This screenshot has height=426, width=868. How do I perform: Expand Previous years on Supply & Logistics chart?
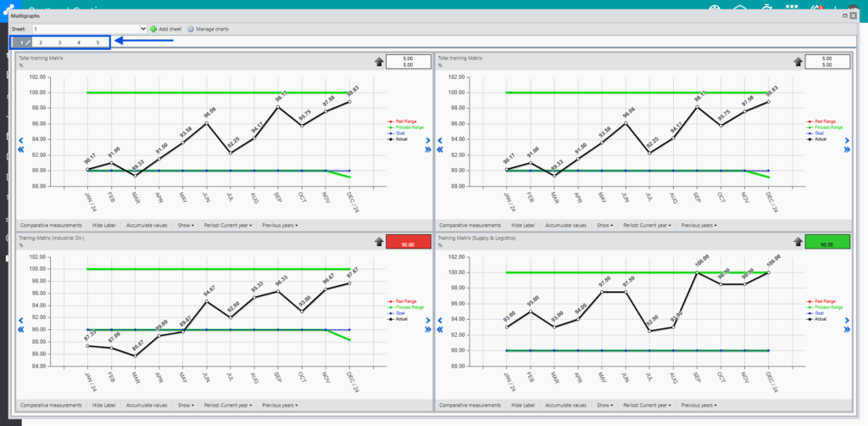tap(698, 405)
